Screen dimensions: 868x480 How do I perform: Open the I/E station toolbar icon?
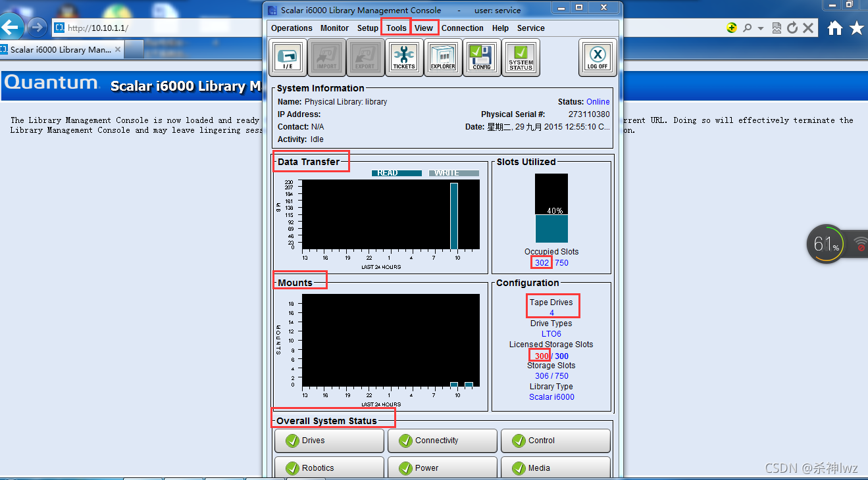coord(288,57)
